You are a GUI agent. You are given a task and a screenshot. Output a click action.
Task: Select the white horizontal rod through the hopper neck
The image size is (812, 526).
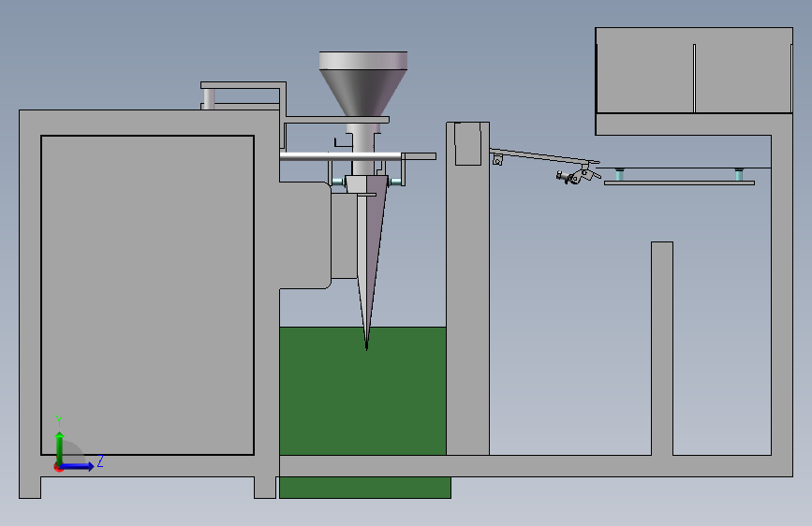pos(340,155)
